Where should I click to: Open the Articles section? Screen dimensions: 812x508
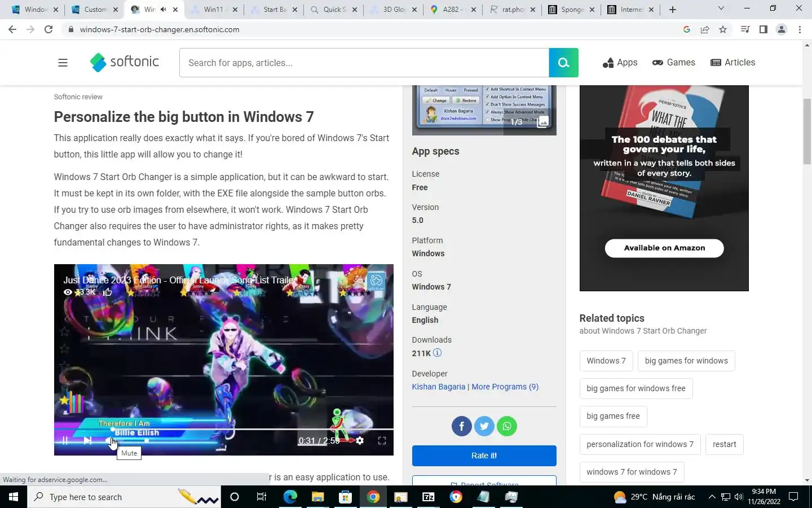(733, 63)
